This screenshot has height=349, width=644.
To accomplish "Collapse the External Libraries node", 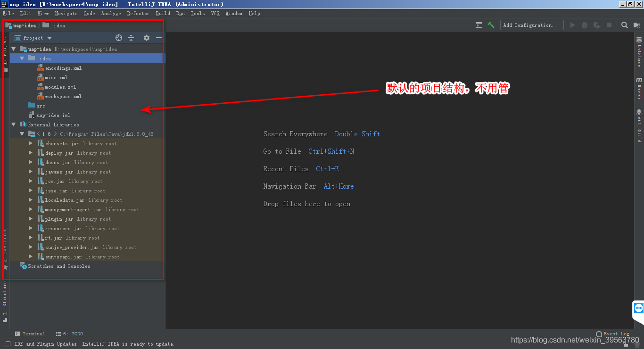I will click(x=14, y=125).
